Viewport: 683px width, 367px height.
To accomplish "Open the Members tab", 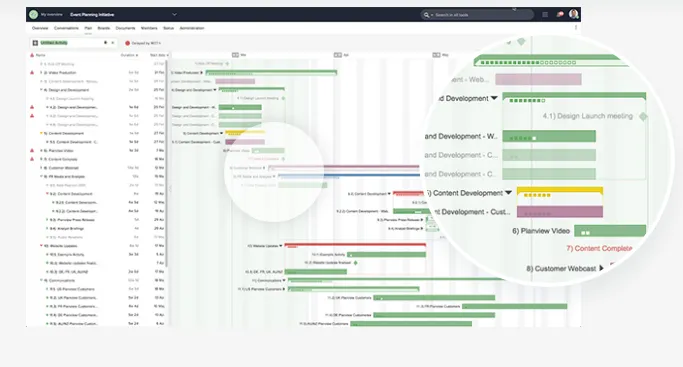I will [149, 28].
